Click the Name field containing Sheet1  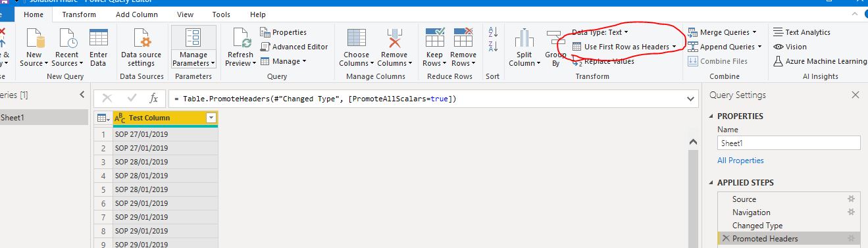788,143
